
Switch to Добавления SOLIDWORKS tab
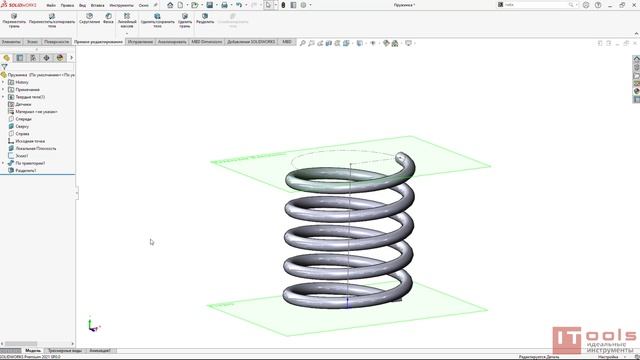[x=251, y=42]
